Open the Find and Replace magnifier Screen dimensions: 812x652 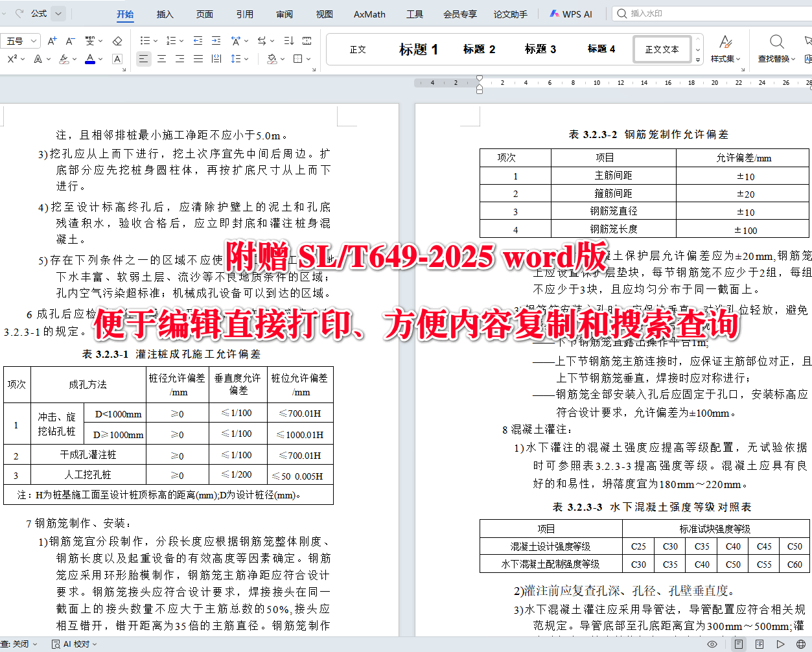[776, 43]
